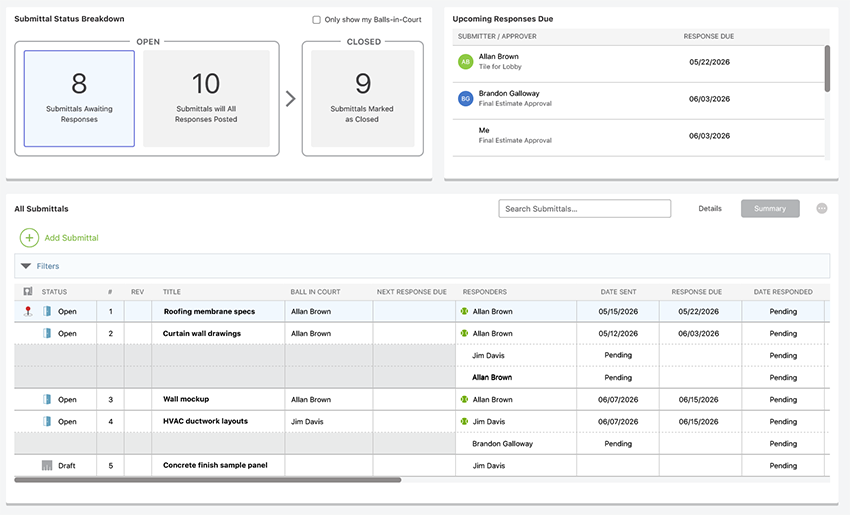The image size is (850, 515).
Task: Click the column header icon left of STATUS
Action: (x=28, y=292)
